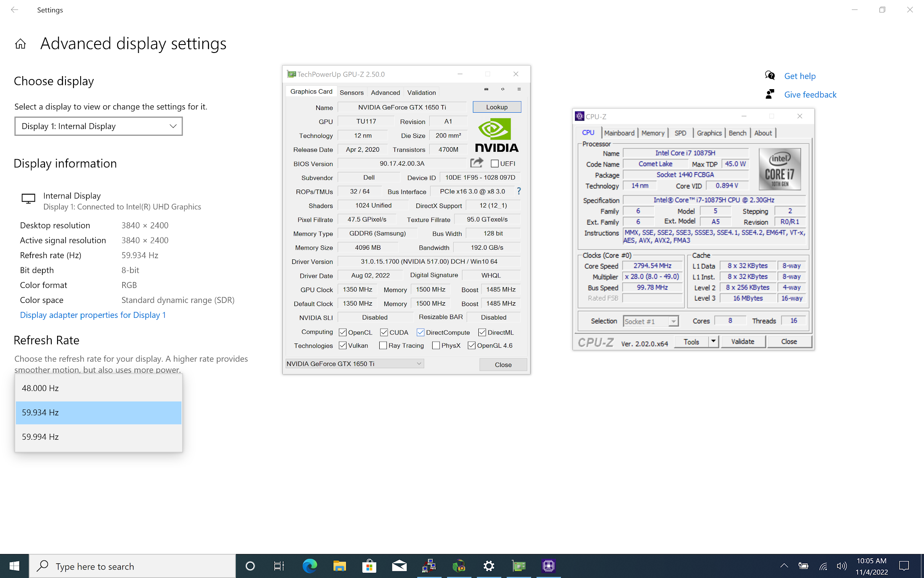This screenshot has width=924, height=578.
Task: Click the taskbar search box
Action: [132, 566]
